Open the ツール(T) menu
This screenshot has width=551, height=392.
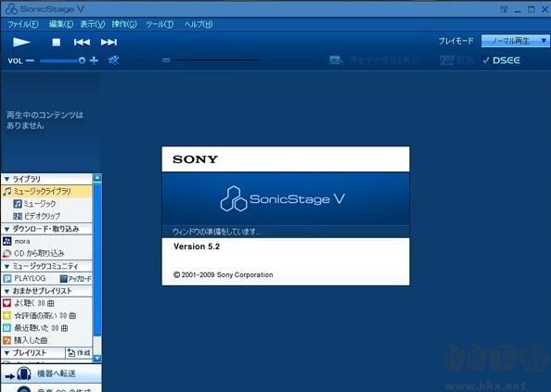[x=160, y=24]
